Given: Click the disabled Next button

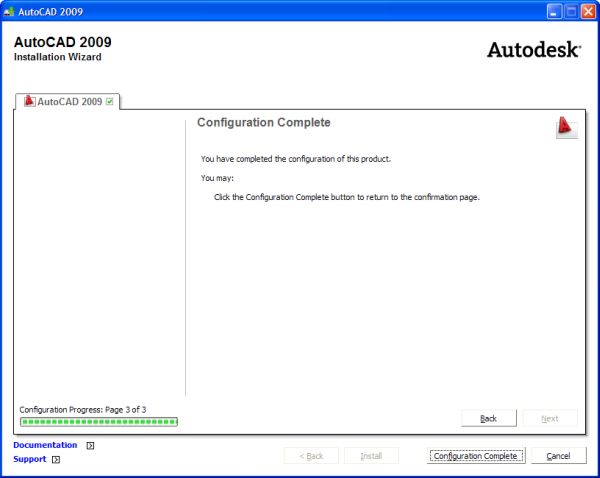Looking at the screenshot, I should pyautogui.click(x=550, y=418).
